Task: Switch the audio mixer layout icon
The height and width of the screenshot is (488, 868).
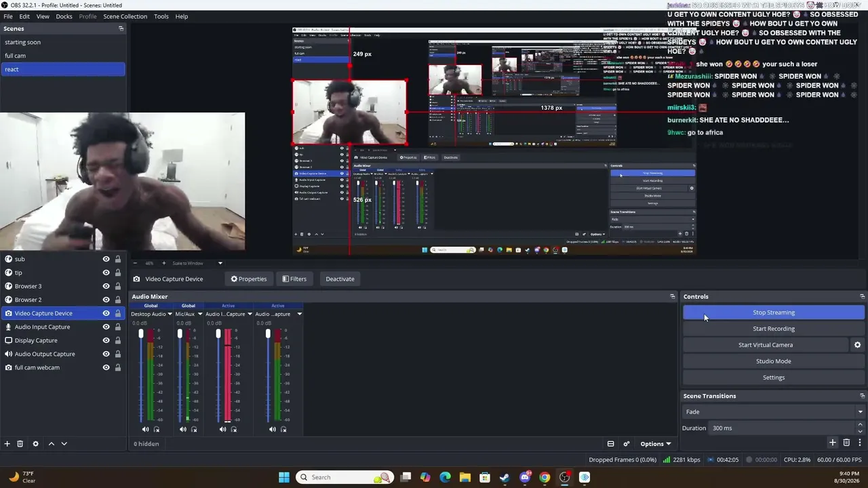Action: [610, 444]
